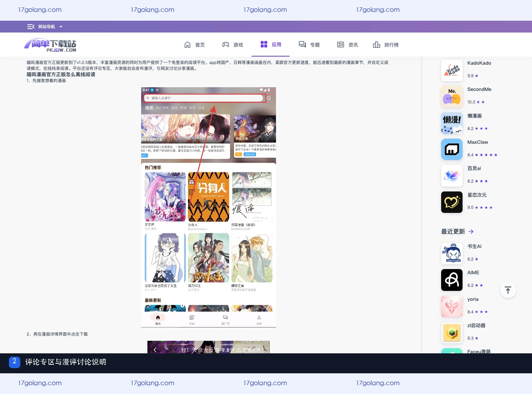Open the AIME title link

click(x=473, y=273)
